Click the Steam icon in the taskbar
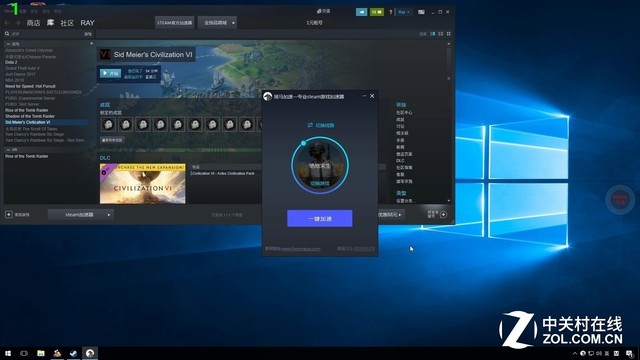Viewport: 640px width, 360px height. click(x=73, y=353)
